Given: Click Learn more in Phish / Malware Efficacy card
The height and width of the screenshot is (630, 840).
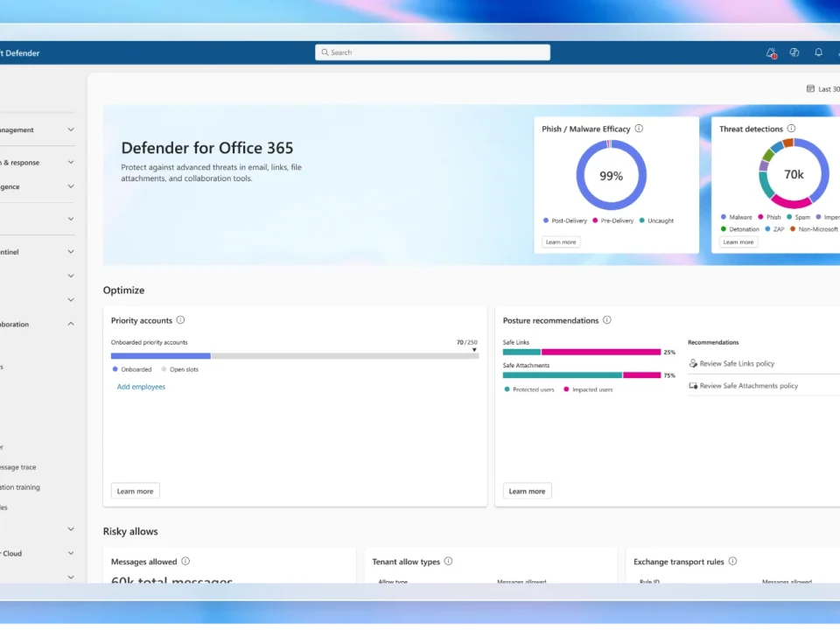Looking at the screenshot, I should (x=561, y=242).
